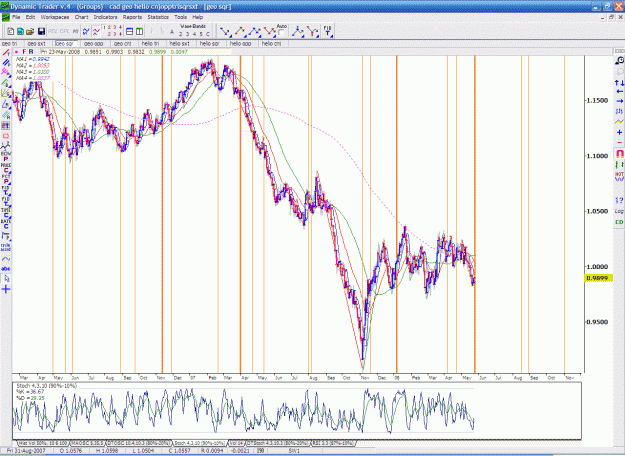Viewport: 625px width, 456px height.
Task: Click the R button above chart
Action: point(31,52)
